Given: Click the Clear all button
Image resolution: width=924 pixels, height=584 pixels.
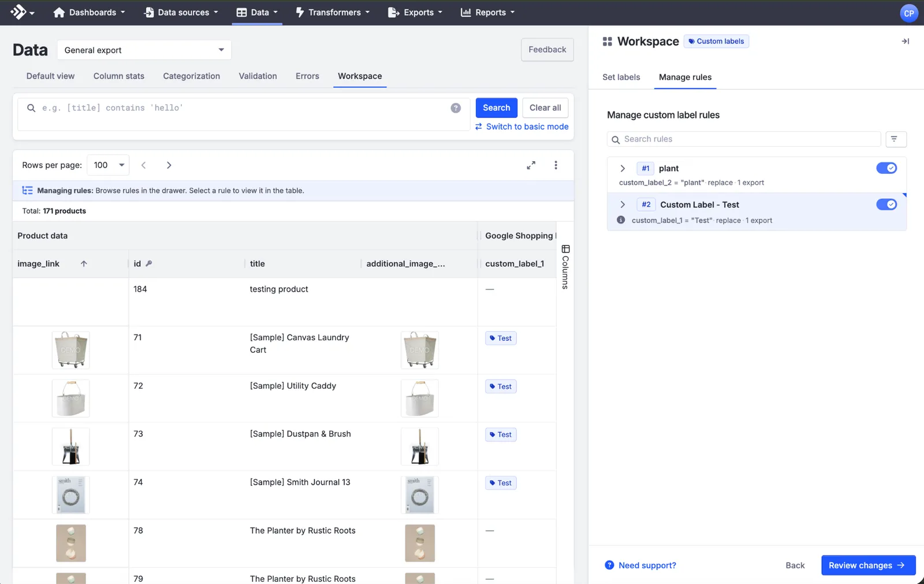Looking at the screenshot, I should [x=545, y=108].
